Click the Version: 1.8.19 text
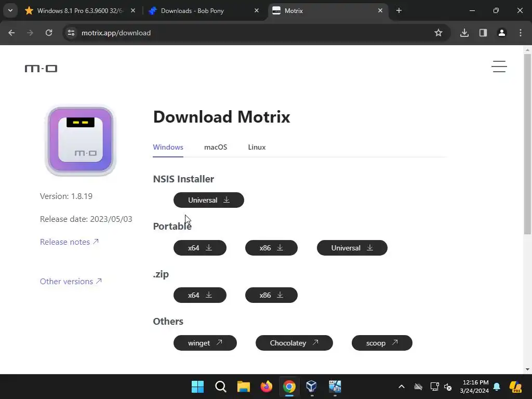This screenshot has width=532, height=399. [x=66, y=196]
